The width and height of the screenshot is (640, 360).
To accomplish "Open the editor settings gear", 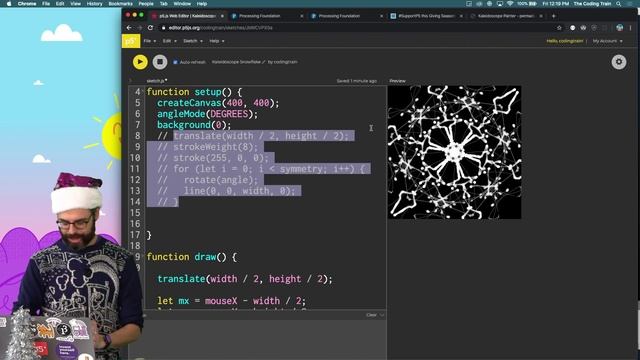I will tap(619, 62).
